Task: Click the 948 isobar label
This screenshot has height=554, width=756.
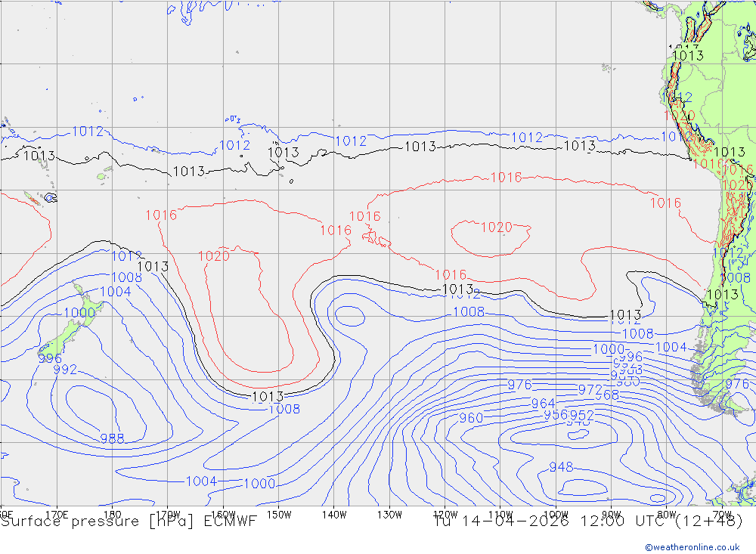Action: [x=561, y=467]
